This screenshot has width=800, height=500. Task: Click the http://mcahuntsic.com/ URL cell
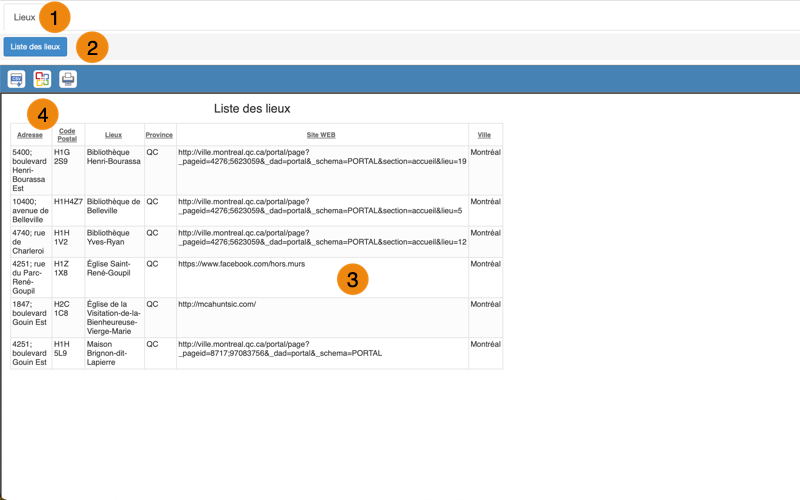[322, 318]
